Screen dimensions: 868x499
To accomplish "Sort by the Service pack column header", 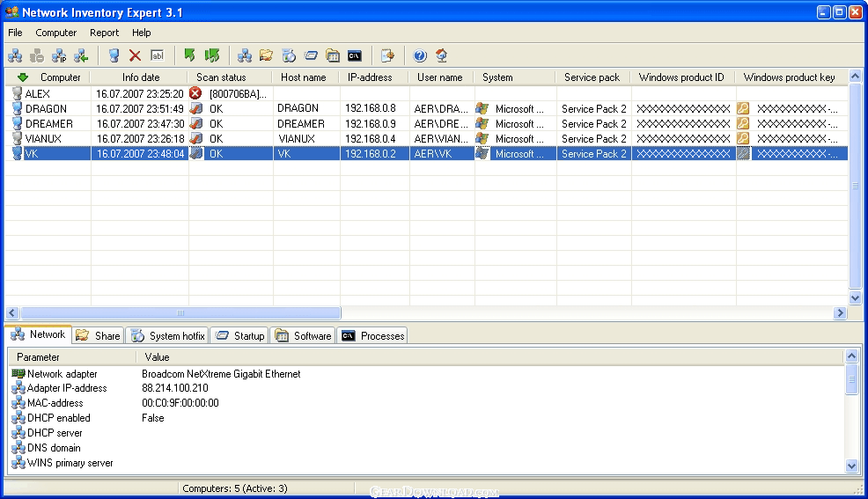I will pyautogui.click(x=592, y=77).
